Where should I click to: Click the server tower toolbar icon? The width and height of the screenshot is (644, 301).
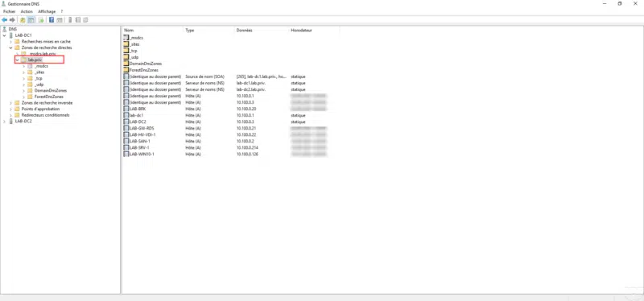coord(70,19)
